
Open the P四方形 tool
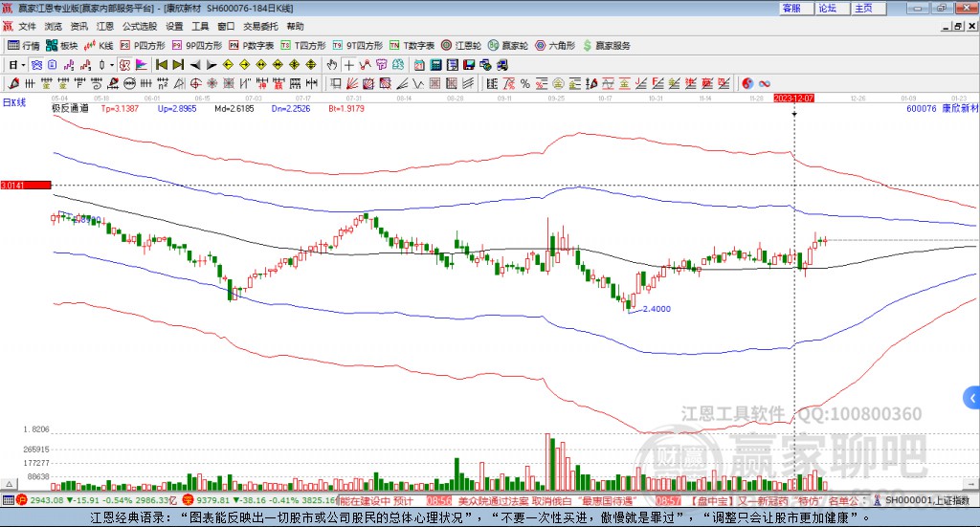pos(143,46)
